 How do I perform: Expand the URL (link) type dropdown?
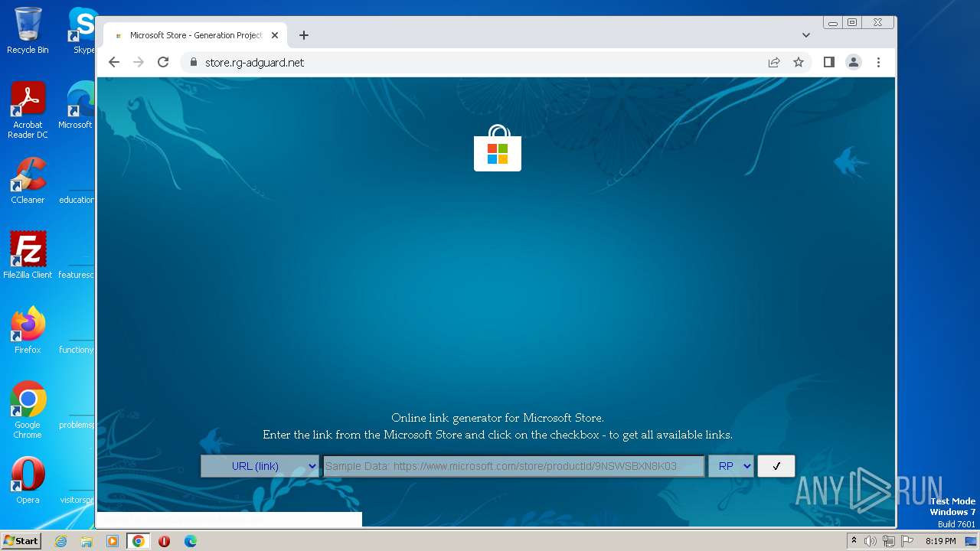point(260,466)
